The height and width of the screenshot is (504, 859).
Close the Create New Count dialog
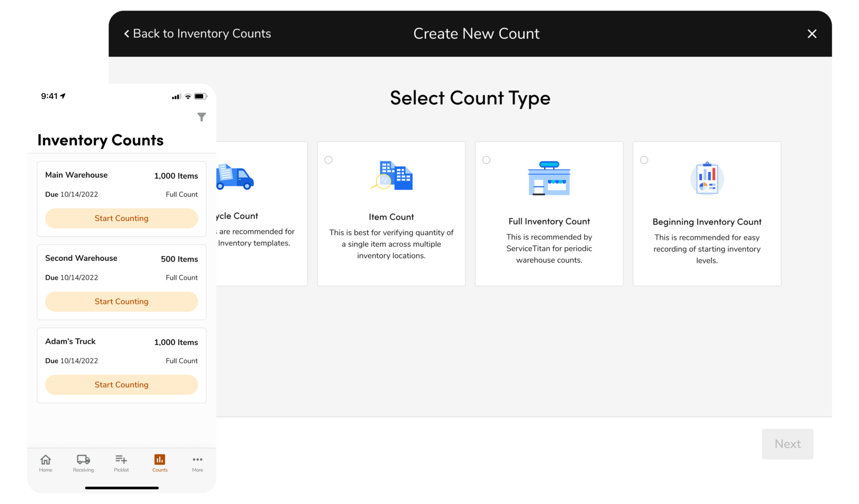[812, 33]
